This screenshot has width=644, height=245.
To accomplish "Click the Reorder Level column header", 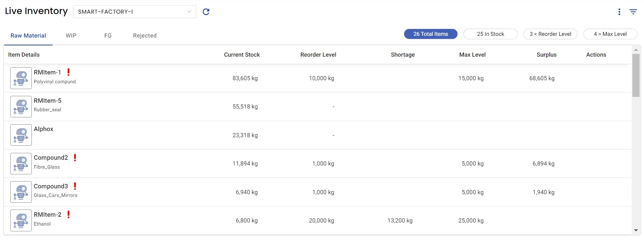I will pyautogui.click(x=318, y=55).
